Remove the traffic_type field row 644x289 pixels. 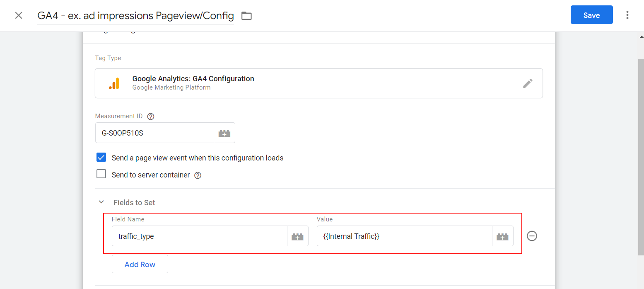point(532,236)
